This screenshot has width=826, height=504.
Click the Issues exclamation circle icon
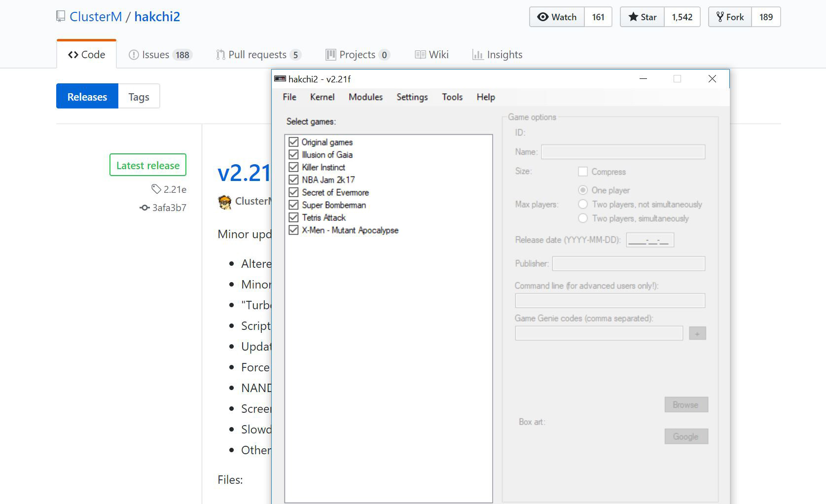tap(134, 55)
